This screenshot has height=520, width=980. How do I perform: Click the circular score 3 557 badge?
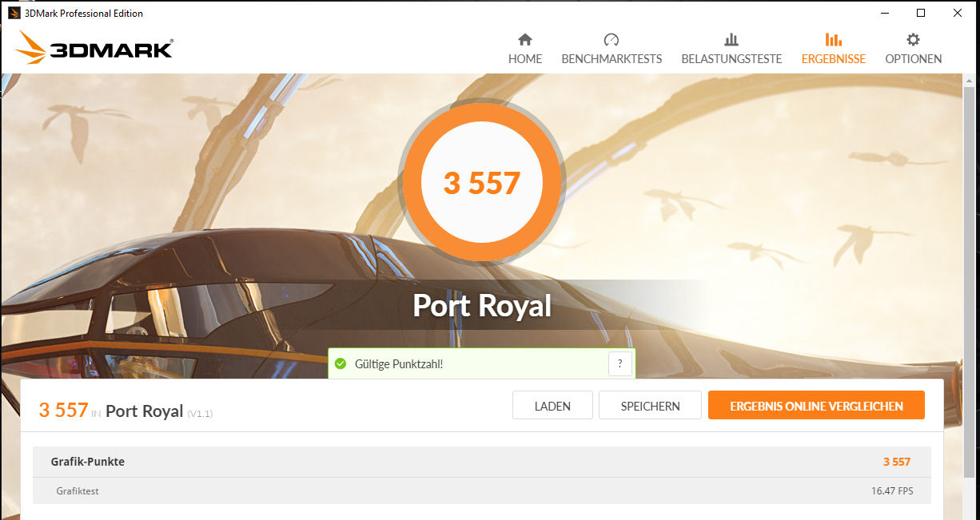(481, 183)
